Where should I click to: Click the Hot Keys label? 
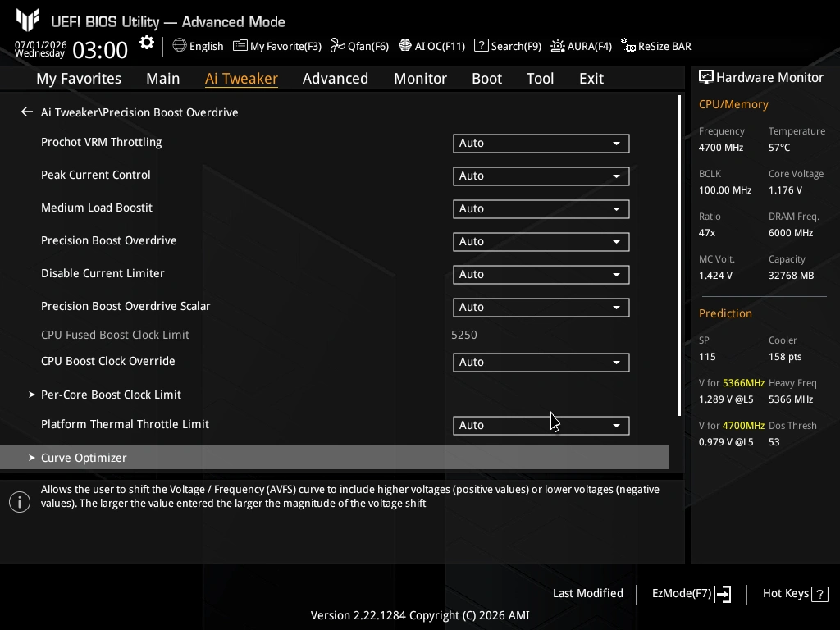785,593
